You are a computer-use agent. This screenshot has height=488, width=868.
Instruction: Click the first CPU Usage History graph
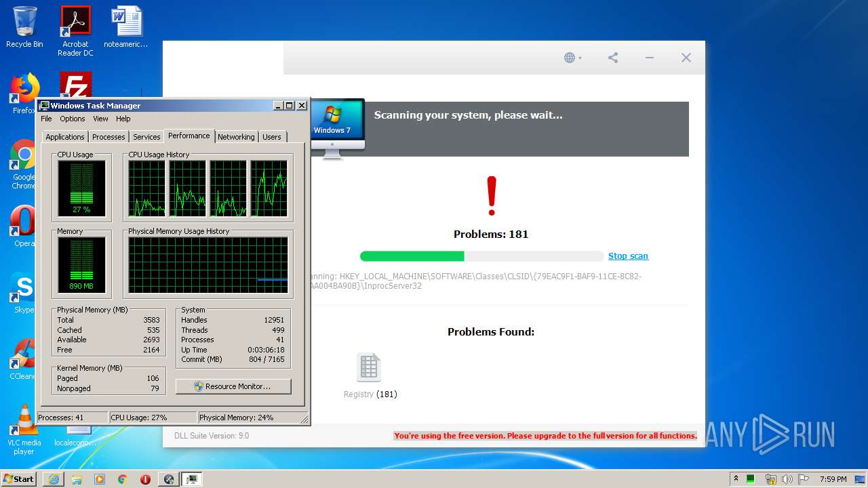[146, 188]
